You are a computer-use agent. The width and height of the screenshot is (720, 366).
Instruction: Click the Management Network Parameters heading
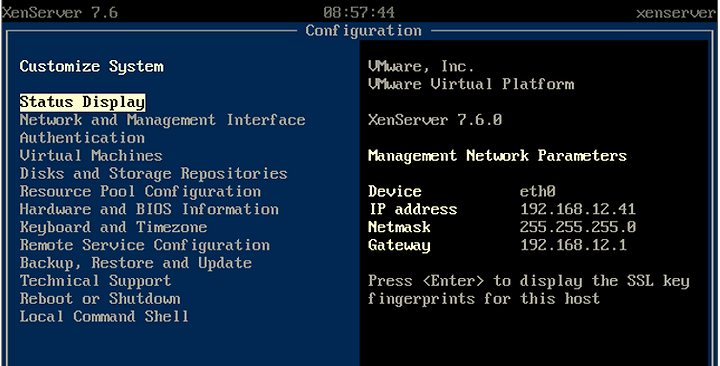(x=497, y=156)
